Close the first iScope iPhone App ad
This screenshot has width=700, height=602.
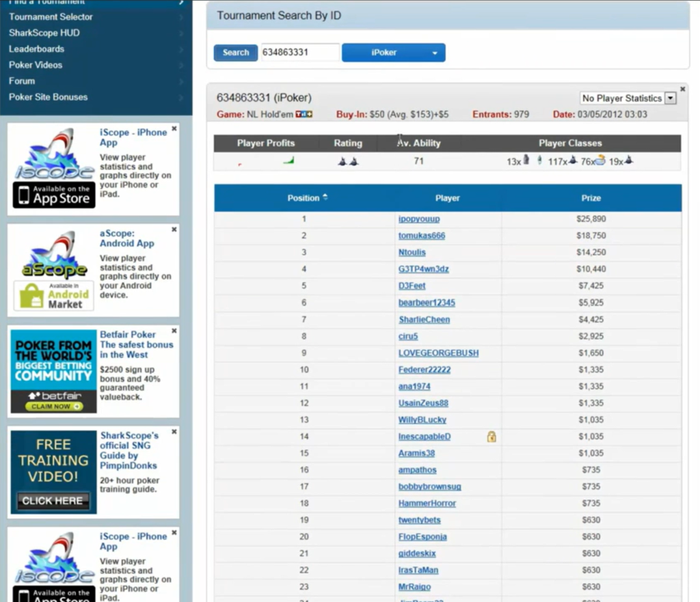[x=174, y=128]
